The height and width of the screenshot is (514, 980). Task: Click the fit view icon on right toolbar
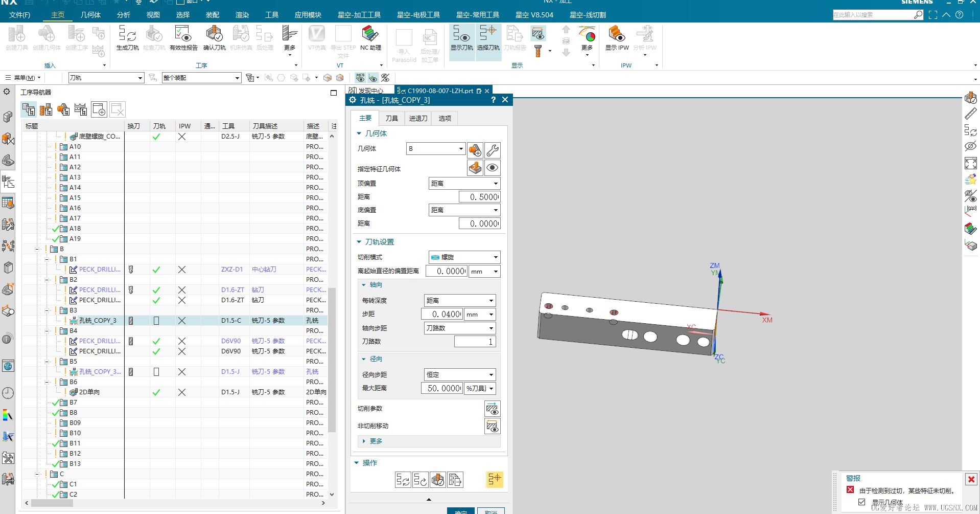tap(970, 163)
